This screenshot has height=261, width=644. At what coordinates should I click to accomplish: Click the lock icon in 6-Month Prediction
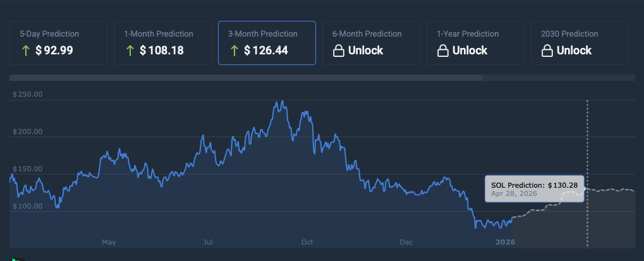pos(338,51)
